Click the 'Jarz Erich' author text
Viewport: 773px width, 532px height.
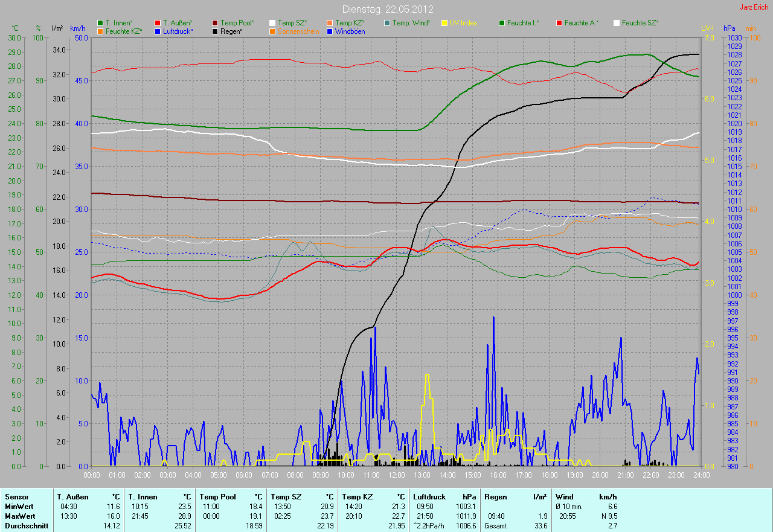(754, 7)
